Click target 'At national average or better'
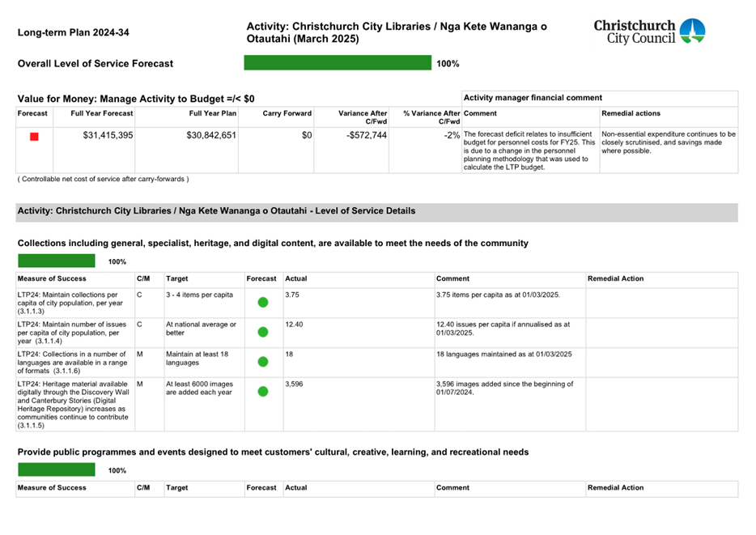 pyautogui.click(x=201, y=329)
